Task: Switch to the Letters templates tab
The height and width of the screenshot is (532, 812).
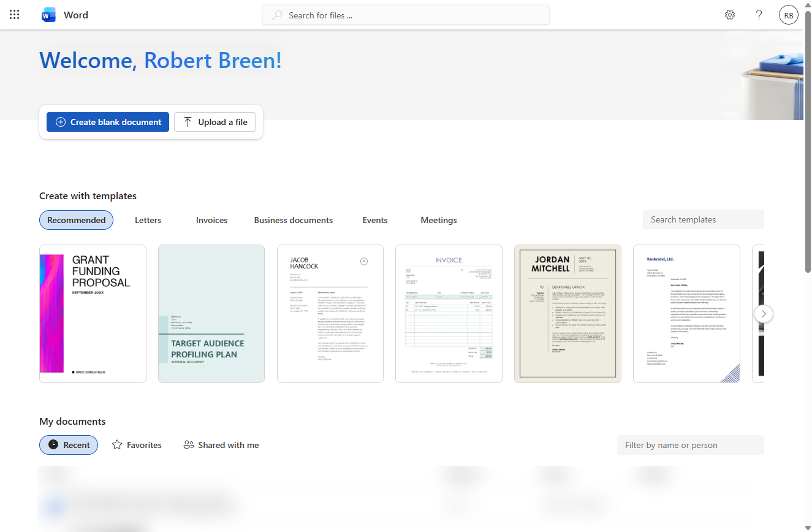Action: tap(148, 220)
